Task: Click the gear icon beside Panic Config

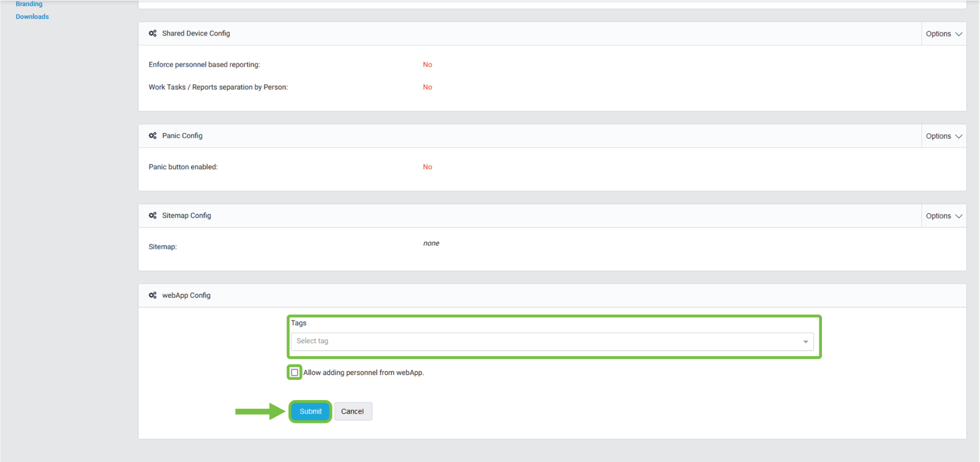Action: 153,136
